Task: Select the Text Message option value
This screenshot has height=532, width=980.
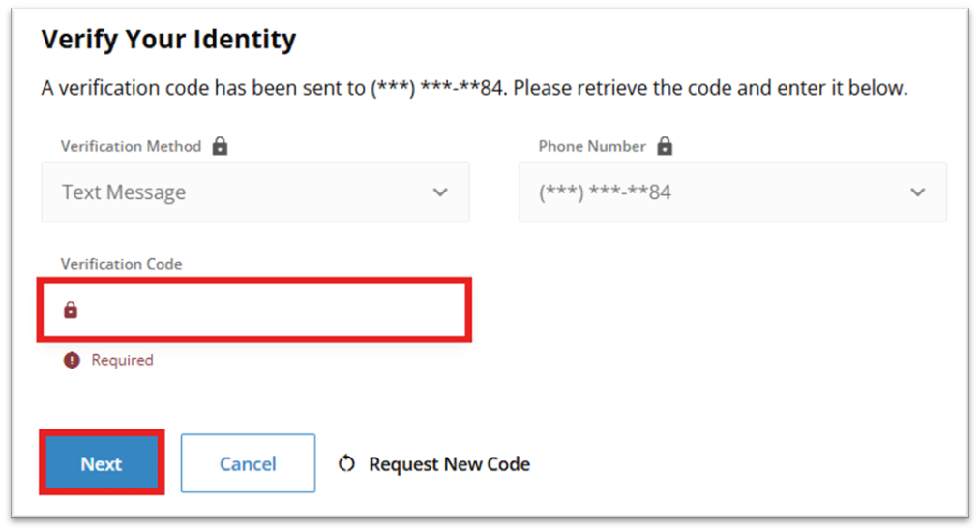Action: point(124,192)
